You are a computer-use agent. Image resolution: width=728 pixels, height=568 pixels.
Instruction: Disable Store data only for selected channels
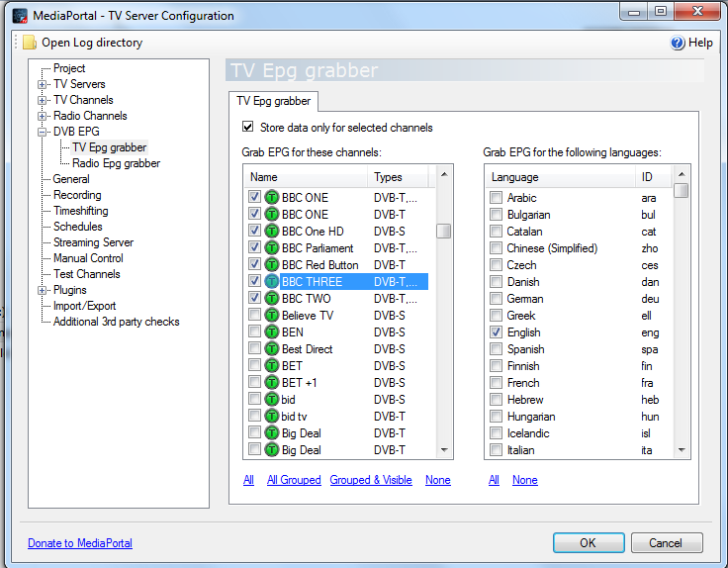(248, 127)
